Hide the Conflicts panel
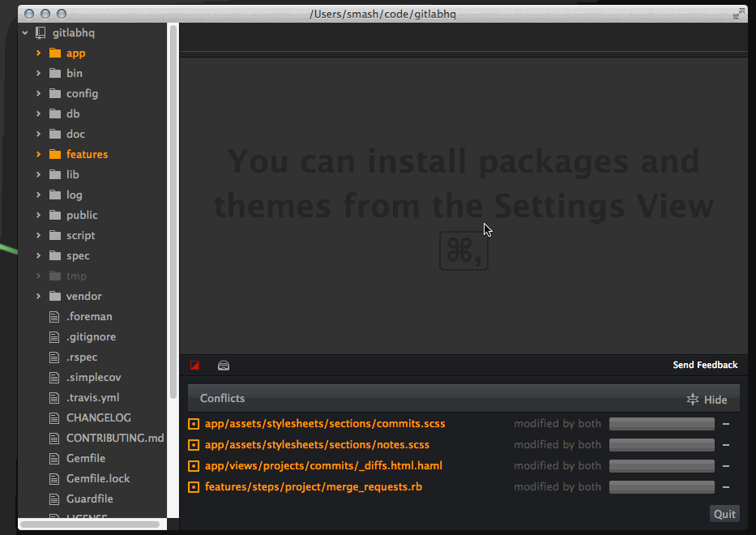 pos(707,400)
